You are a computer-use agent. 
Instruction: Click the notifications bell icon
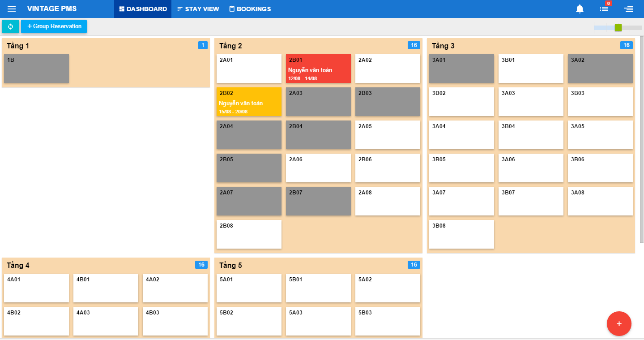pos(580,9)
